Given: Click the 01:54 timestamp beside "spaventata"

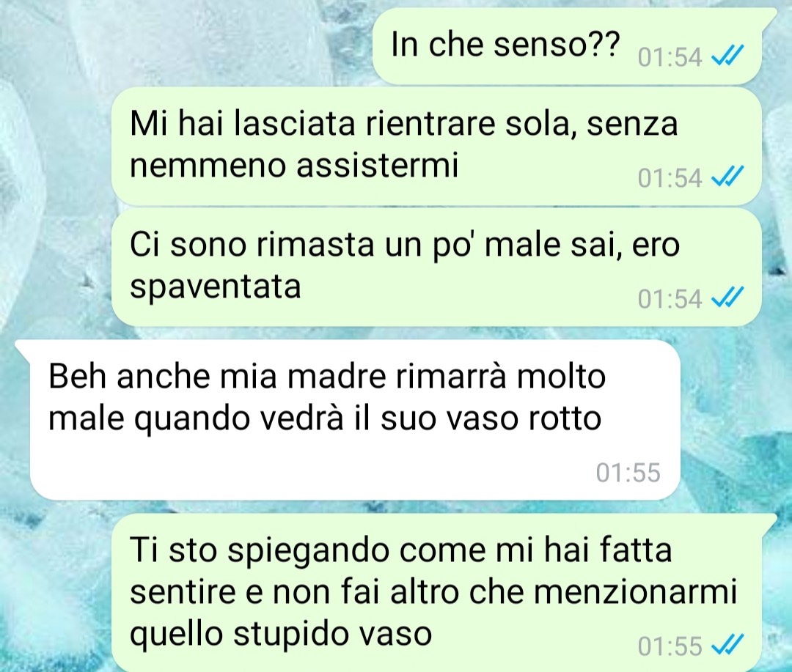Looking at the screenshot, I should 670,299.
